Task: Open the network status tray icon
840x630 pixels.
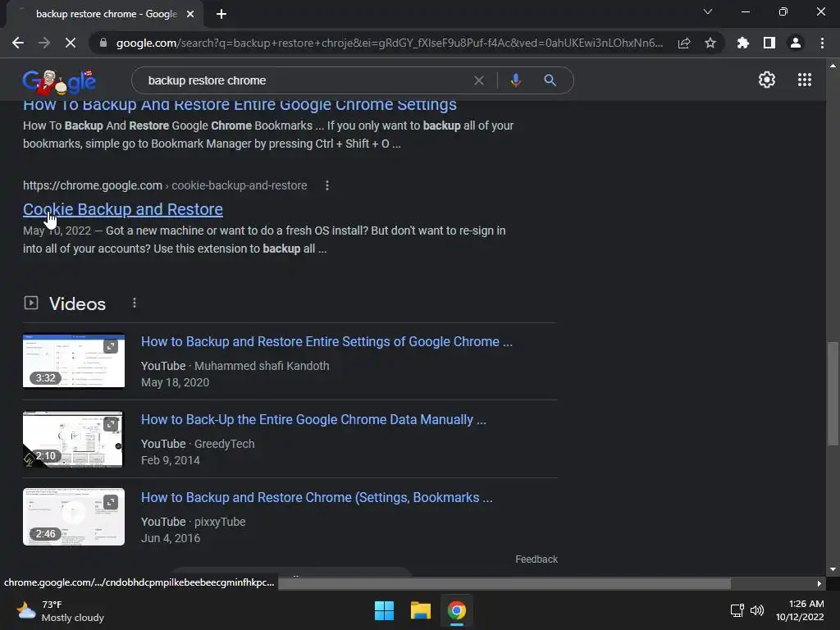Action: (x=737, y=610)
